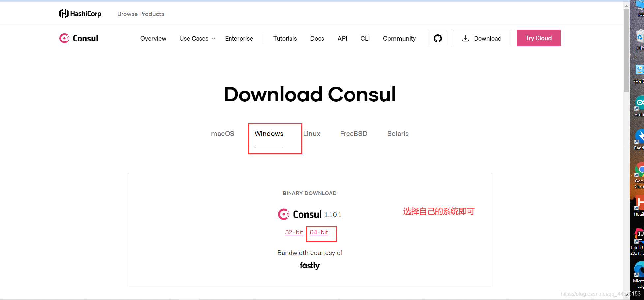Click the HashiCorp logo
Image resolution: width=644 pixels, height=300 pixels.
coord(80,14)
